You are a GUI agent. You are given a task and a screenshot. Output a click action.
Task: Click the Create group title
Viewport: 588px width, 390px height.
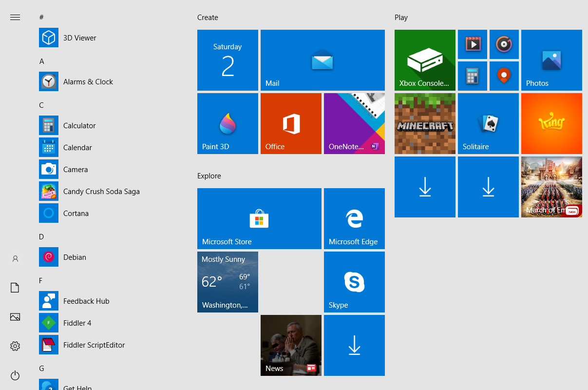208,17
